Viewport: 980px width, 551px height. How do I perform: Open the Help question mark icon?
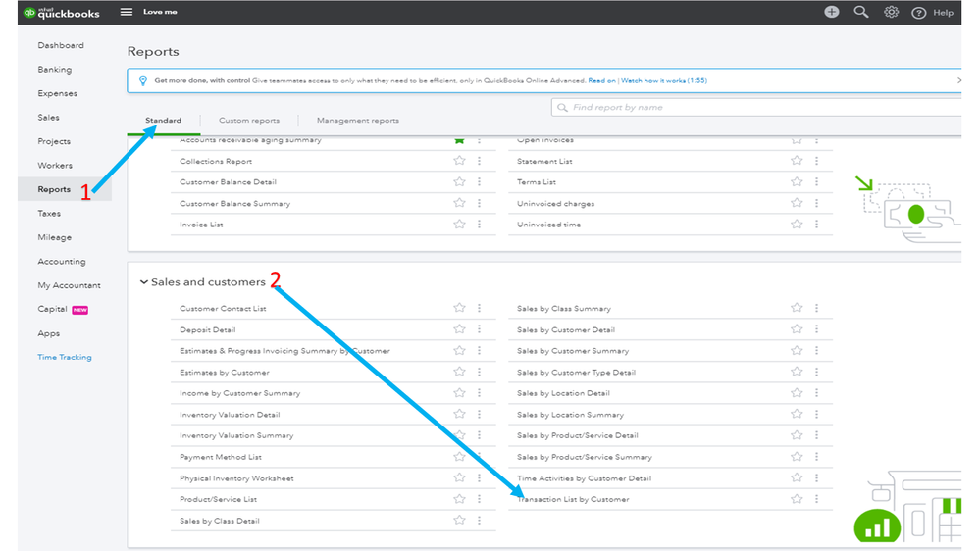click(918, 13)
